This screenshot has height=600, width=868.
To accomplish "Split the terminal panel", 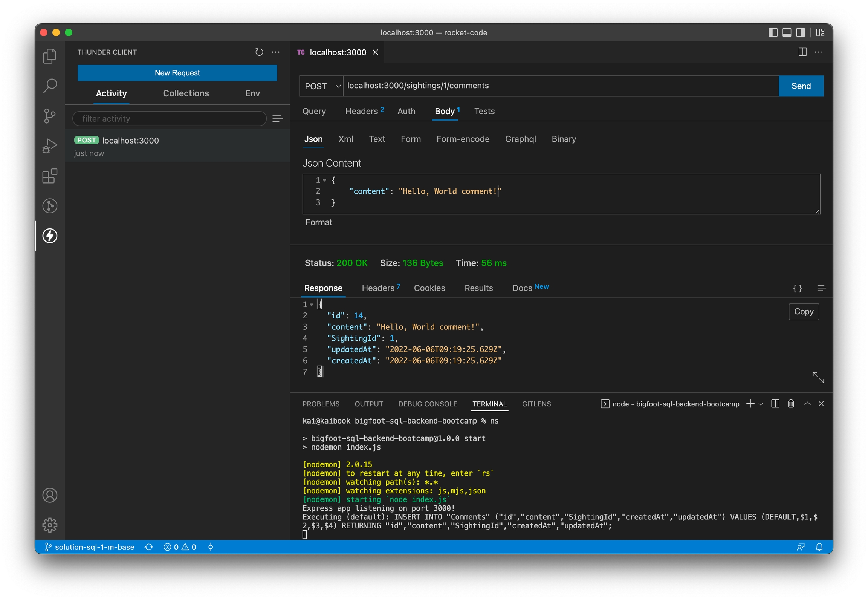I will [x=775, y=404].
